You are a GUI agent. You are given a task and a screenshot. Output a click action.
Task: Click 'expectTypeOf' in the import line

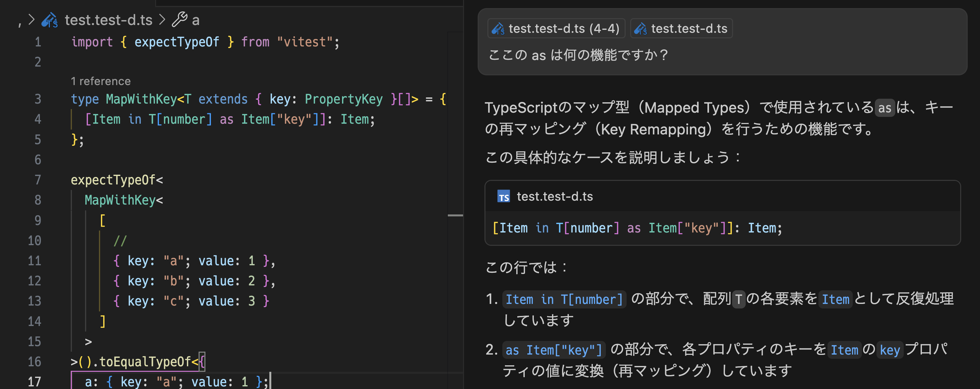tap(177, 42)
